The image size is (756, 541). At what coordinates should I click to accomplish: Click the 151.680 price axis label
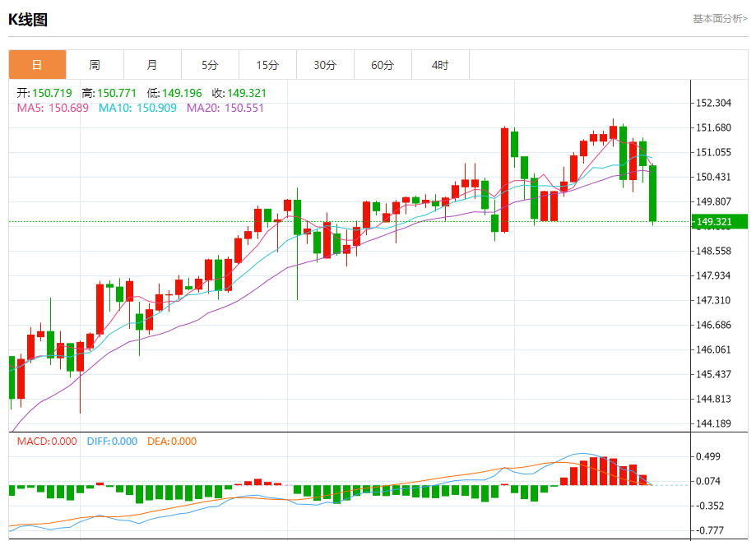point(713,127)
